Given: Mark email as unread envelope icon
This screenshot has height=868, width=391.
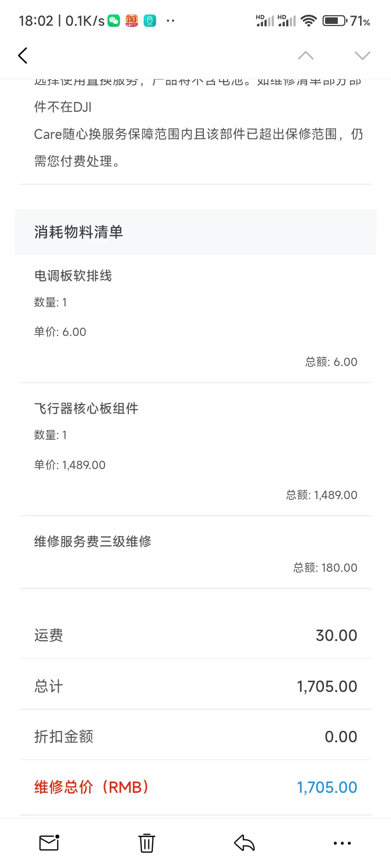Looking at the screenshot, I should [49, 843].
